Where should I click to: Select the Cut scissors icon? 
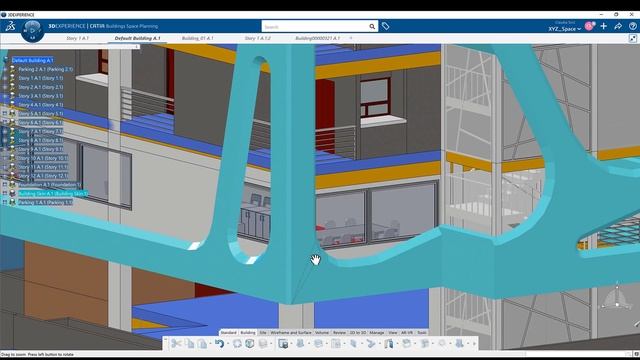[176, 344]
